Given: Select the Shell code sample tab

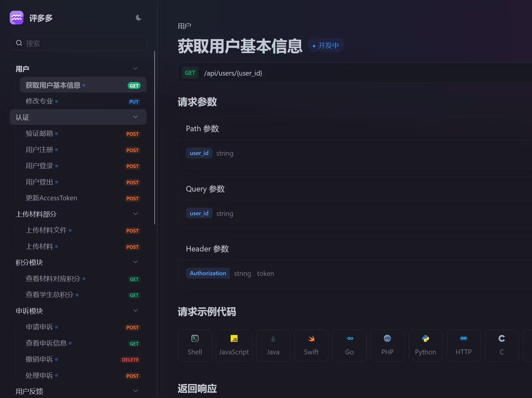Looking at the screenshot, I should (195, 345).
